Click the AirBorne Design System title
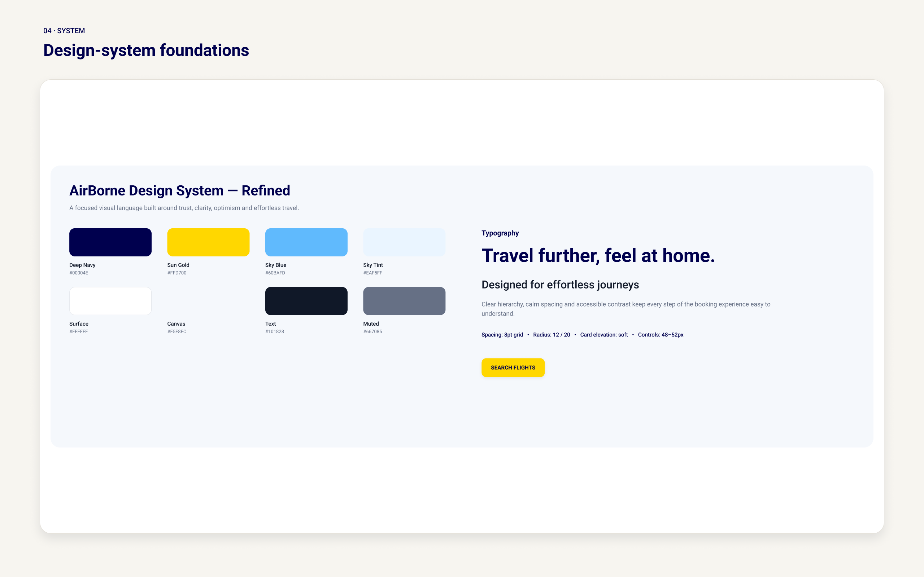Image resolution: width=924 pixels, height=577 pixels. 179,190
